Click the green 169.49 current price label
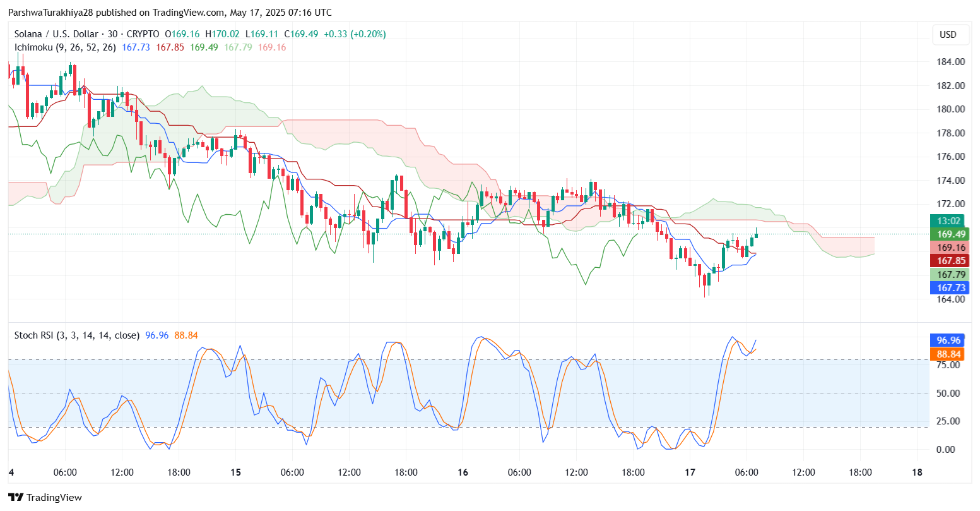This screenshot has height=511, width=980. pos(952,234)
